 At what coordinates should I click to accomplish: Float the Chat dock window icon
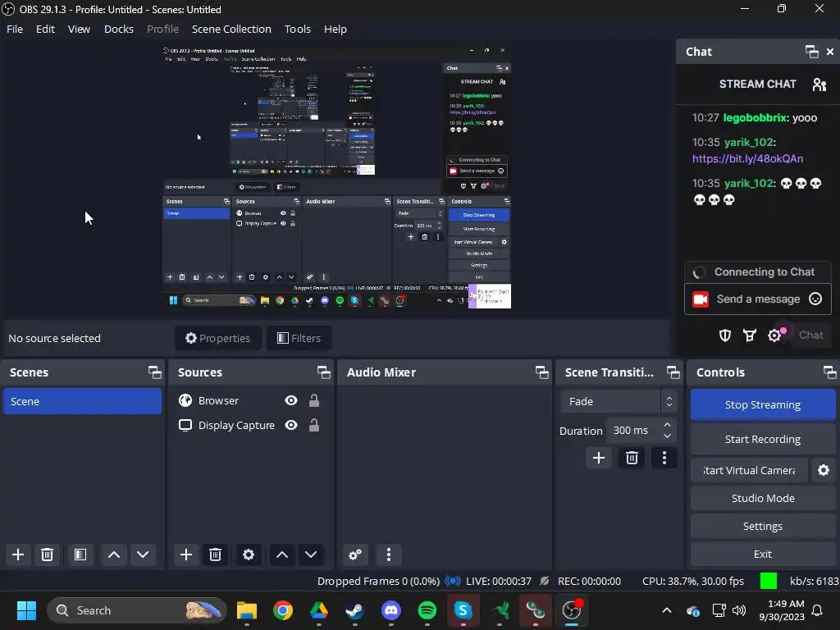811,52
